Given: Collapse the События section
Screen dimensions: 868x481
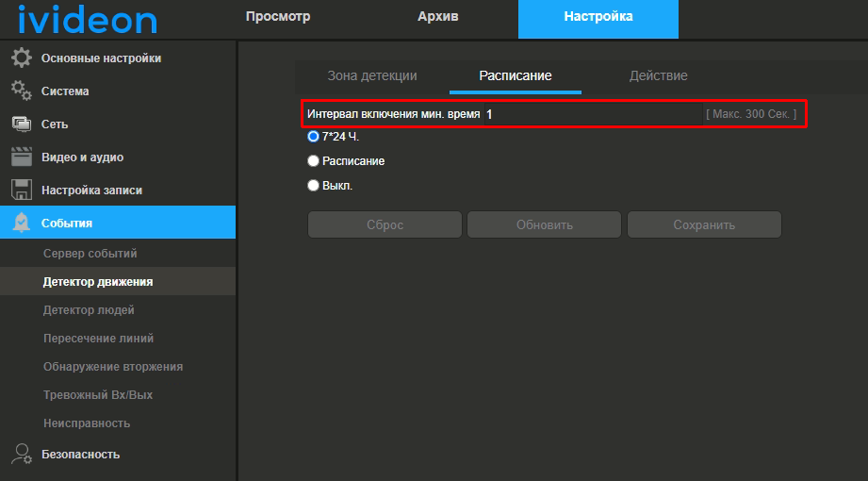Looking at the screenshot, I should point(118,223).
